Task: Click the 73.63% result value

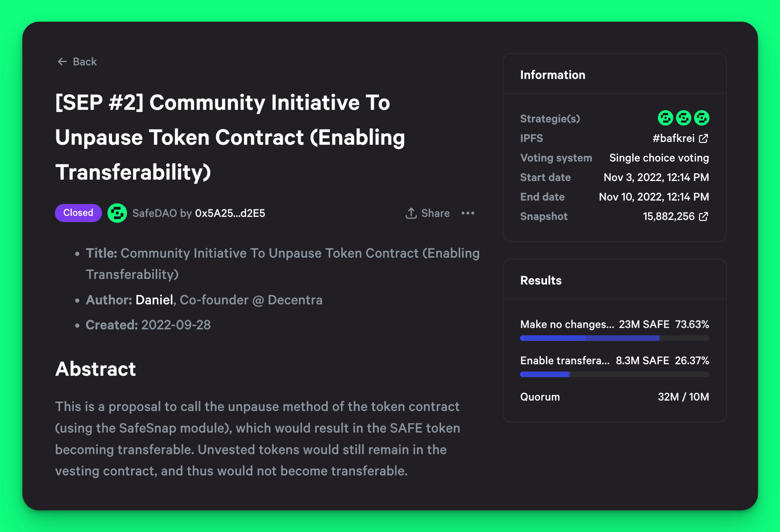Action: 692,324
